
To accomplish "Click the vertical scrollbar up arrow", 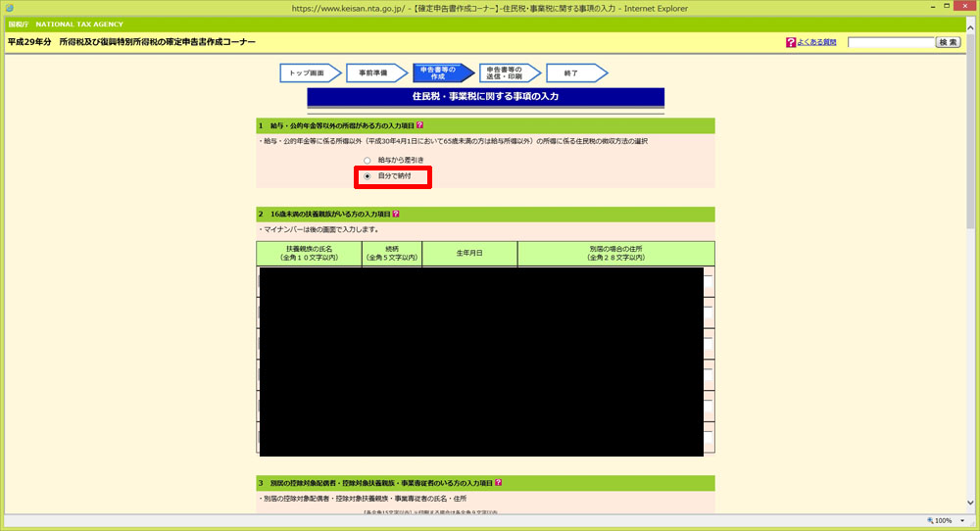I will click(x=970, y=27).
